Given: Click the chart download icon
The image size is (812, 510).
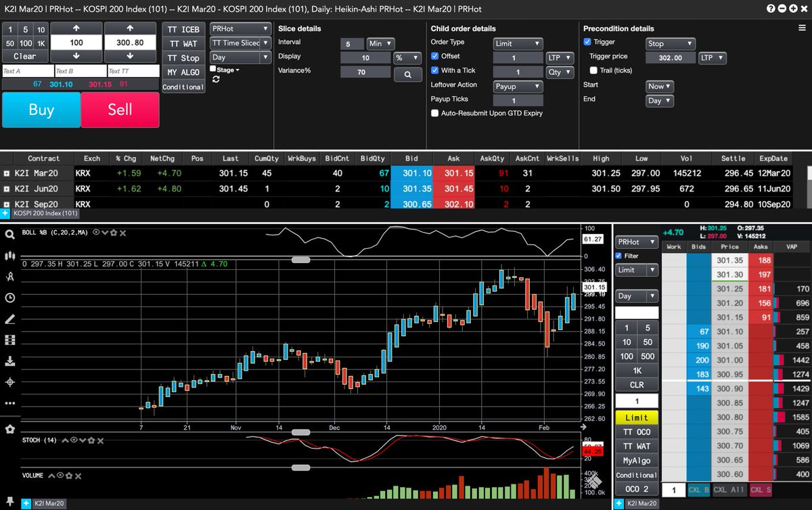Looking at the screenshot, I should click(x=9, y=361).
